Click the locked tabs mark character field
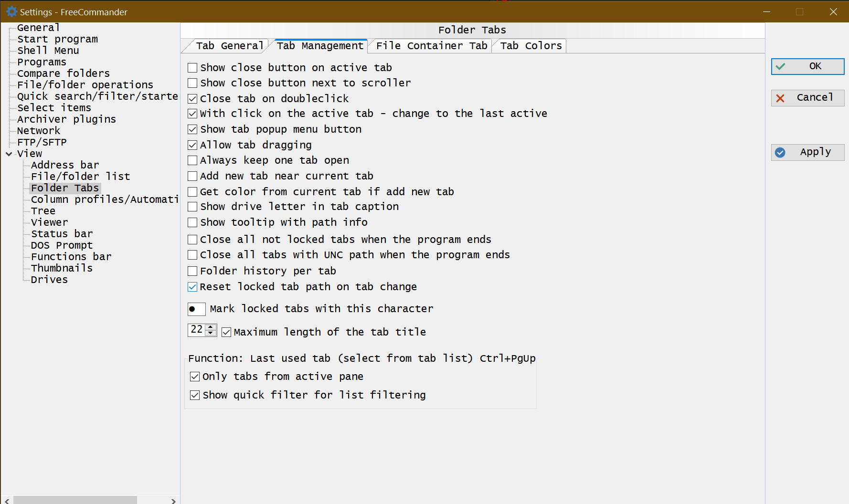The width and height of the screenshot is (849, 504). click(196, 309)
